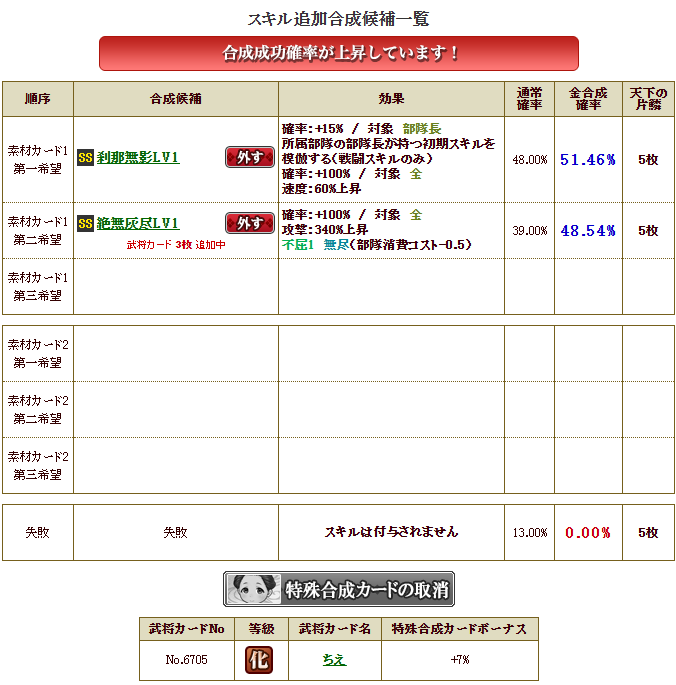The image size is (676, 685).
Task: Click the portrait on the 特殊合成カードの取消 button
Action: click(x=253, y=589)
